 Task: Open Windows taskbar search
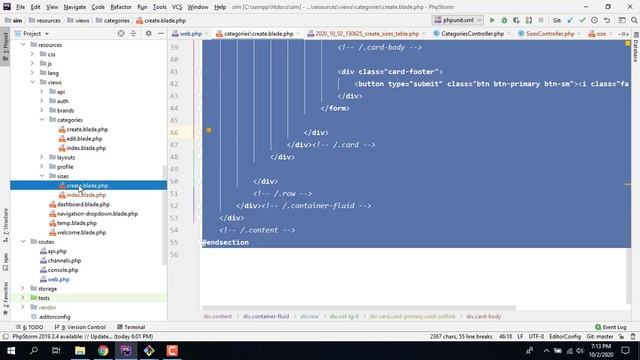tap(34, 351)
